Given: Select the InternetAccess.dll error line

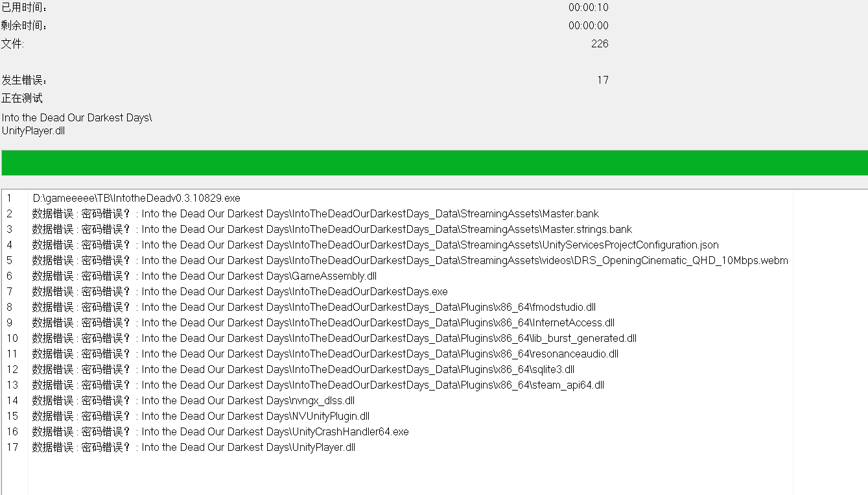Looking at the screenshot, I should coord(323,322).
